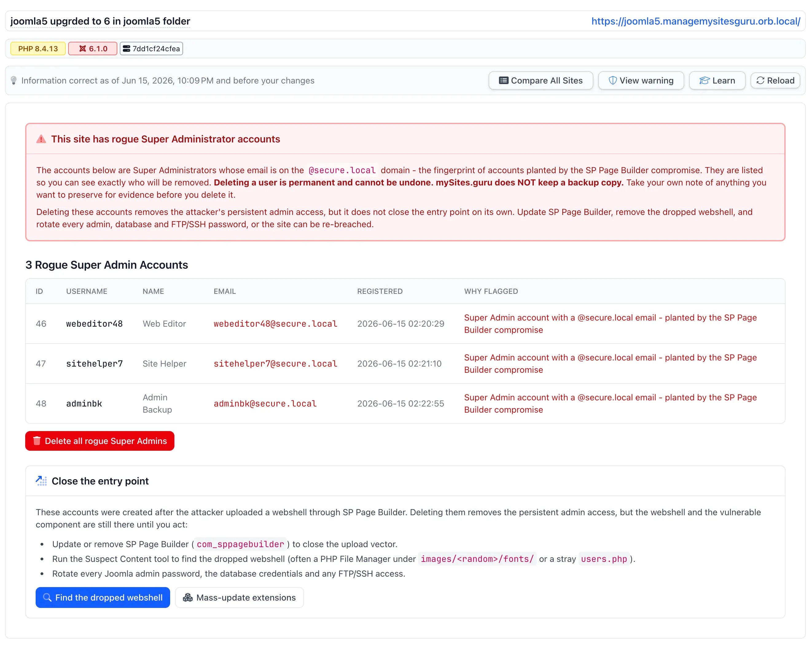Click the email adminbk@secure.local
The image size is (812, 646).
pyautogui.click(x=265, y=403)
